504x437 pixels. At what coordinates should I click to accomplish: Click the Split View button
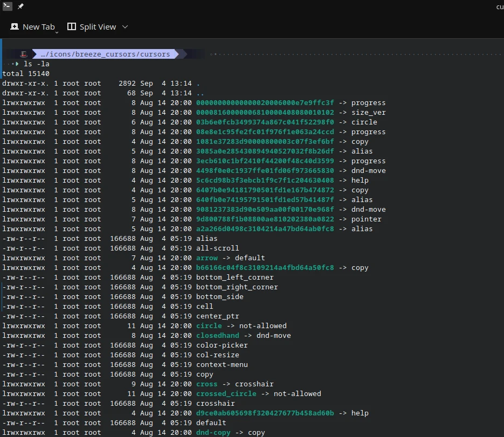[x=92, y=27]
